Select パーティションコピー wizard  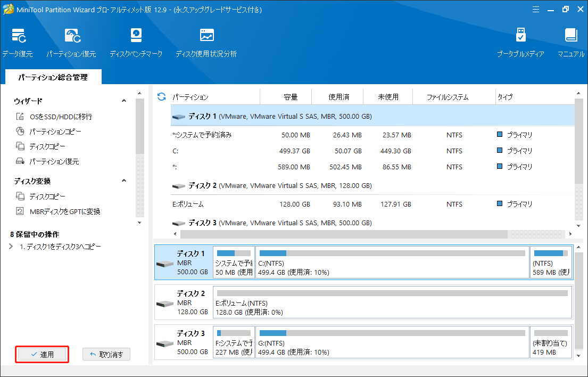point(48,132)
